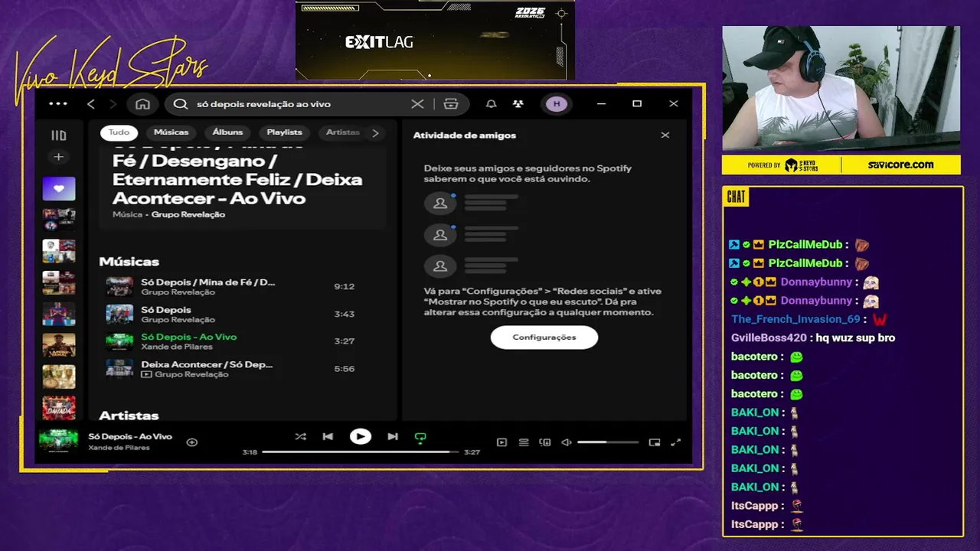Go back with the left arrow
The height and width of the screenshot is (551, 980).
click(x=91, y=104)
